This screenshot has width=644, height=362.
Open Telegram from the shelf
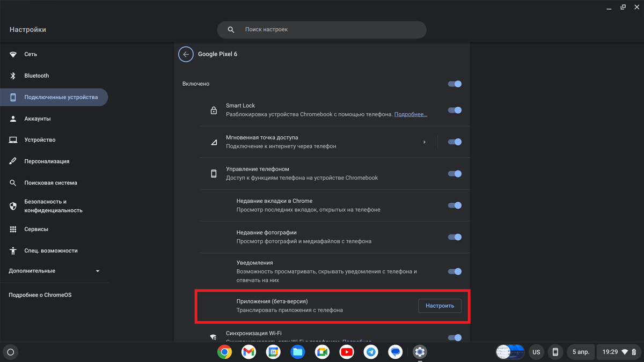[x=371, y=352]
